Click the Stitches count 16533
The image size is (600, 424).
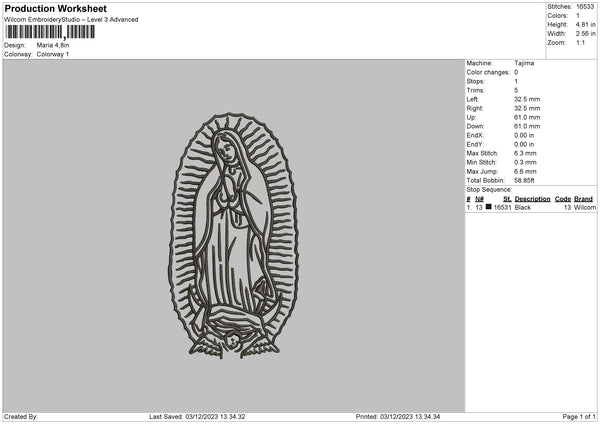(585, 7)
